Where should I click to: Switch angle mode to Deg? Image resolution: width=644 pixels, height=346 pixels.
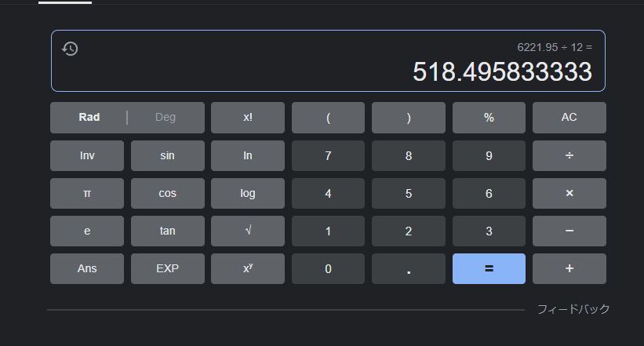click(166, 118)
